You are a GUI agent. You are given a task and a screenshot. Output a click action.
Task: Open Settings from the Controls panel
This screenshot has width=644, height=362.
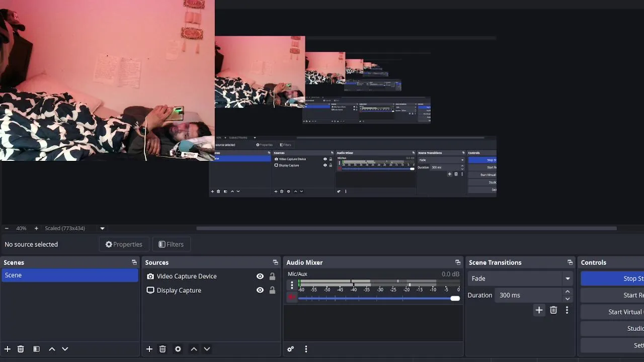(612, 345)
